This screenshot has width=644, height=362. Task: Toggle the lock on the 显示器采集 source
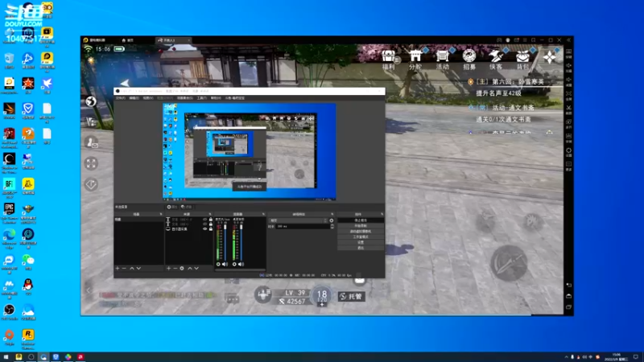[211, 229]
